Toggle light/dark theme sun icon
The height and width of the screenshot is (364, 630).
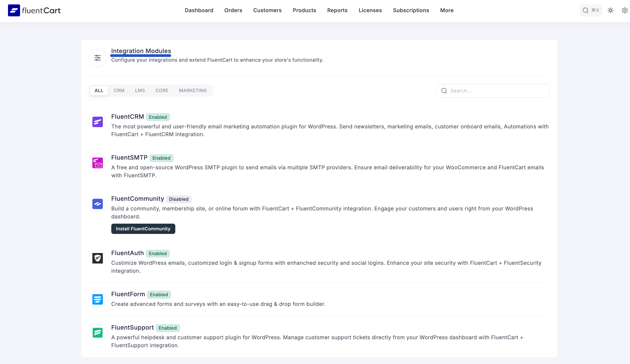(610, 10)
